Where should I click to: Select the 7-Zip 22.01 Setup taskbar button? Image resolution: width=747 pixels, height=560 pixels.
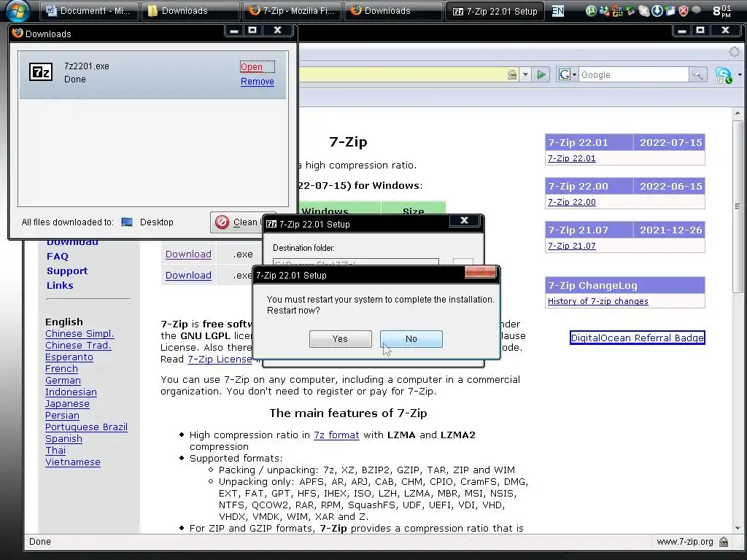(495, 11)
